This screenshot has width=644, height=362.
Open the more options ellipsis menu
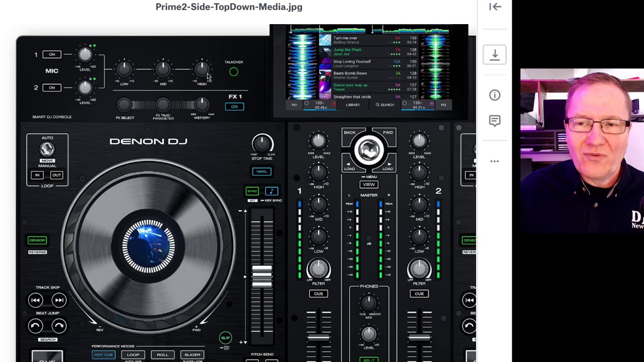495,161
